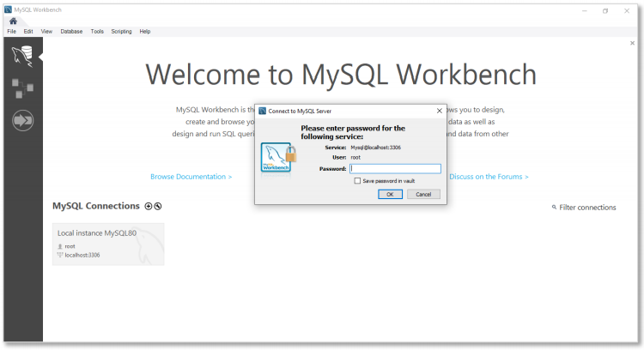Open the Help menu
The image size is (644, 350).
point(145,31)
